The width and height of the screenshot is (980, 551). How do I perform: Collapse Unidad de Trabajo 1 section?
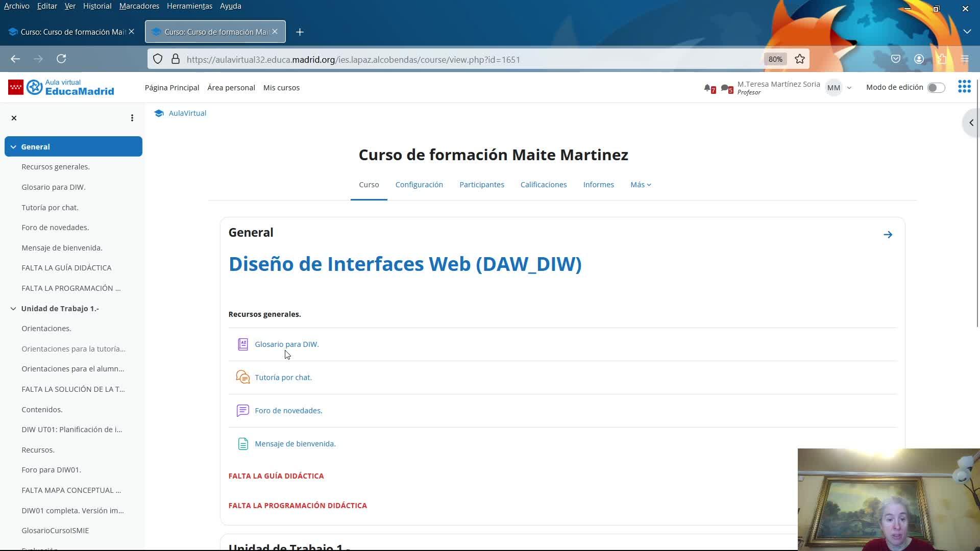tap(13, 309)
